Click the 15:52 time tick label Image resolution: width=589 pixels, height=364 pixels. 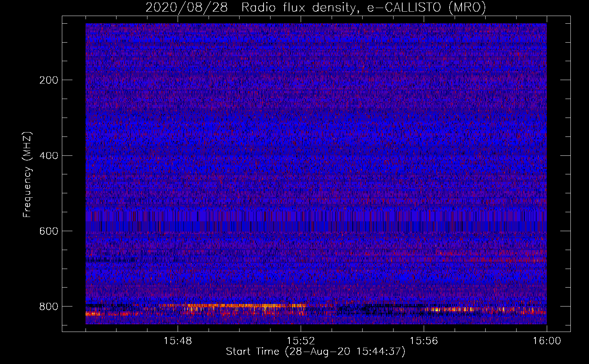coord(301,341)
